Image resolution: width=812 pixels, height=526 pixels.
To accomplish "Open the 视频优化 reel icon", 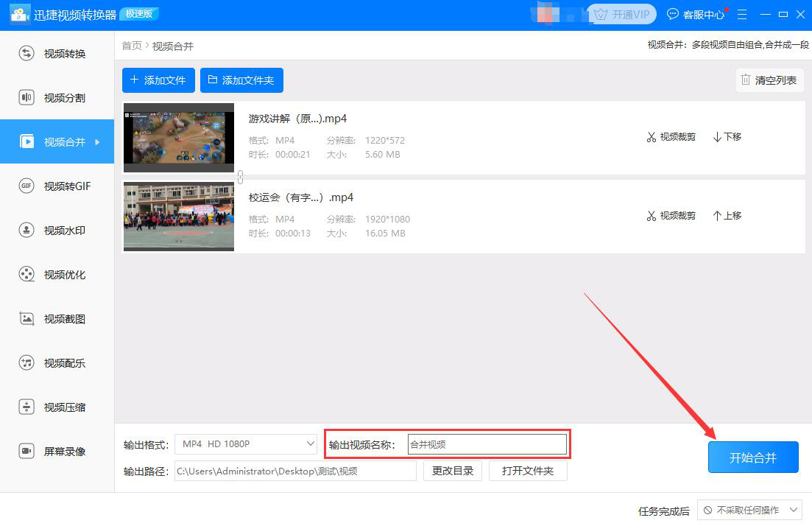I will tap(27, 274).
